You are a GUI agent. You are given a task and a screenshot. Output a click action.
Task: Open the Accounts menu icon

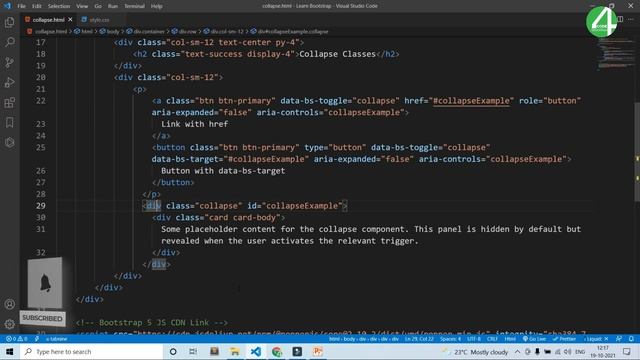coord(9,304)
